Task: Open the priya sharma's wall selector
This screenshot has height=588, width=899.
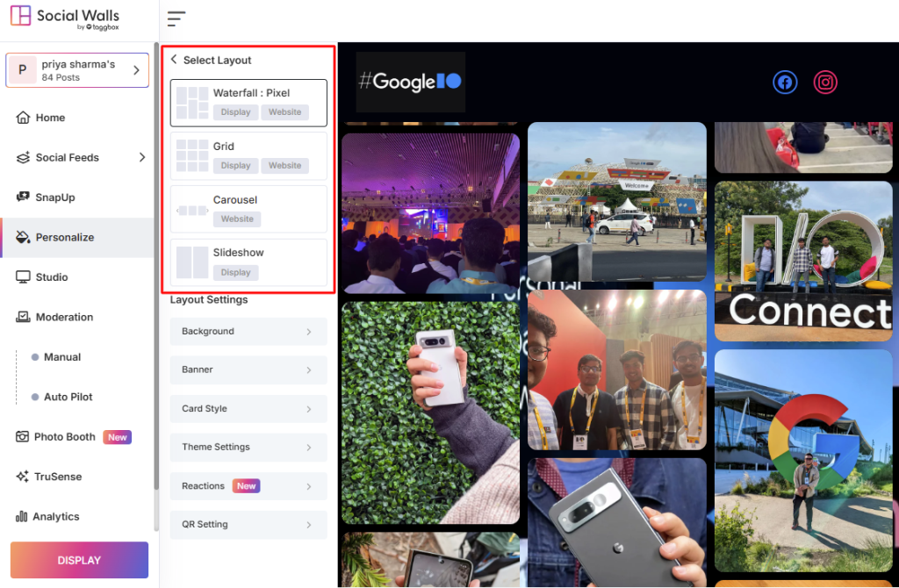Action: [x=77, y=70]
